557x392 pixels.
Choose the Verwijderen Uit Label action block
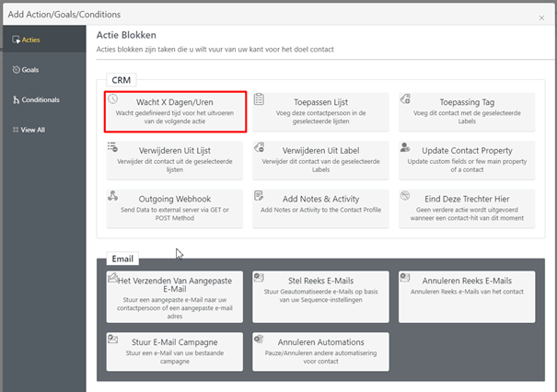pos(320,158)
